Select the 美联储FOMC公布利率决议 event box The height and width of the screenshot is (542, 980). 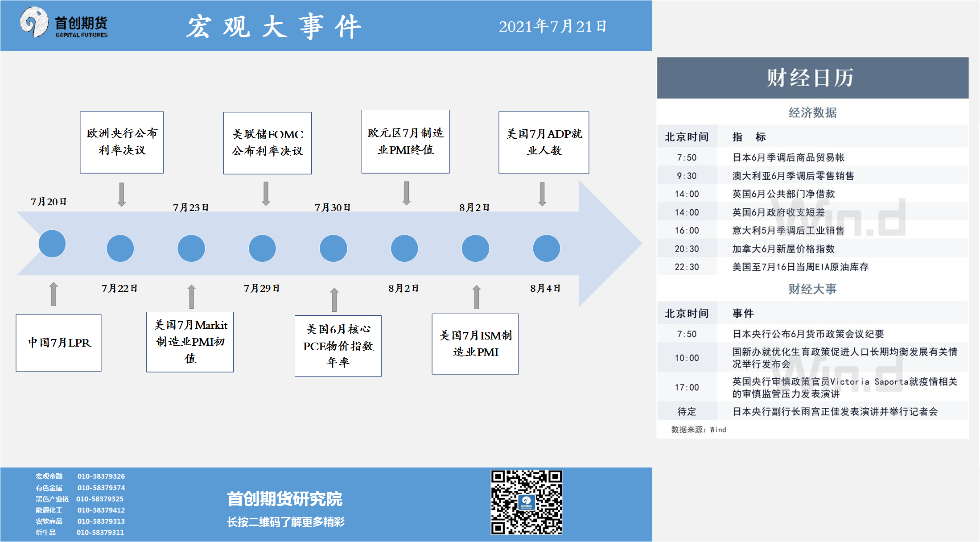point(268,143)
